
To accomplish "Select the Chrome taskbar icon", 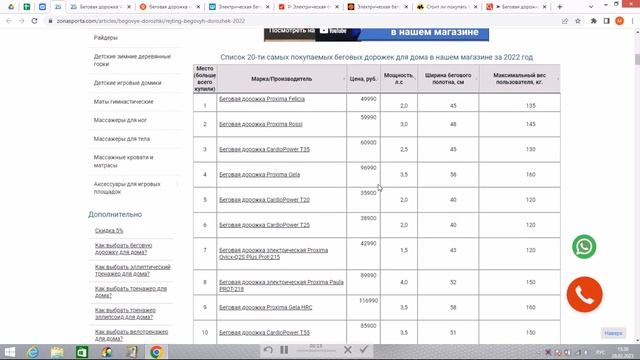I will [x=156, y=352].
